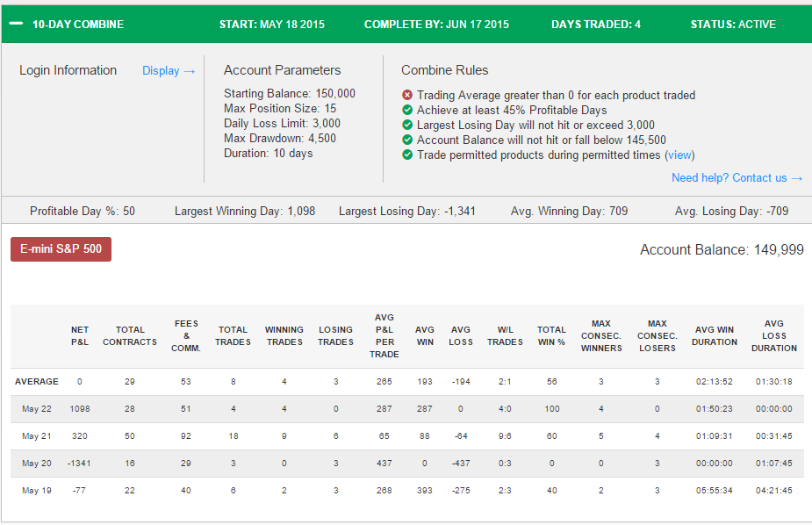This screenshot has width=812, height=525.
Task: Click the W/L TRADES column header
Action: click(x=505, y=336)
